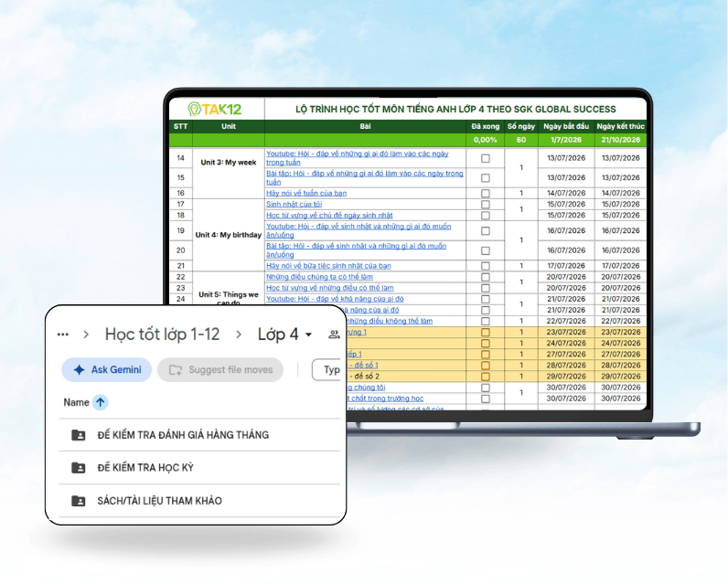728x584 pixels.
Task: Click the Ngày kết thúc column header
Action: click(621, 126)
